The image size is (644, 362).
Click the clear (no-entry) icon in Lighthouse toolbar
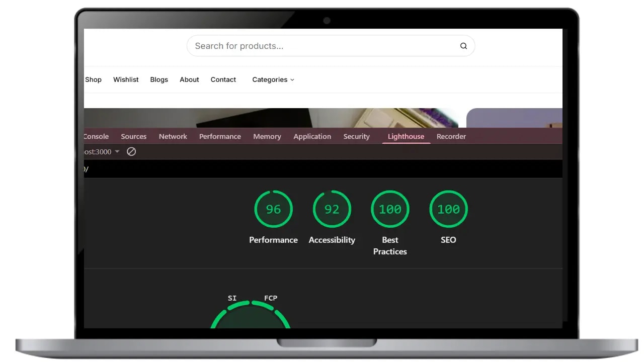[131, 151]
